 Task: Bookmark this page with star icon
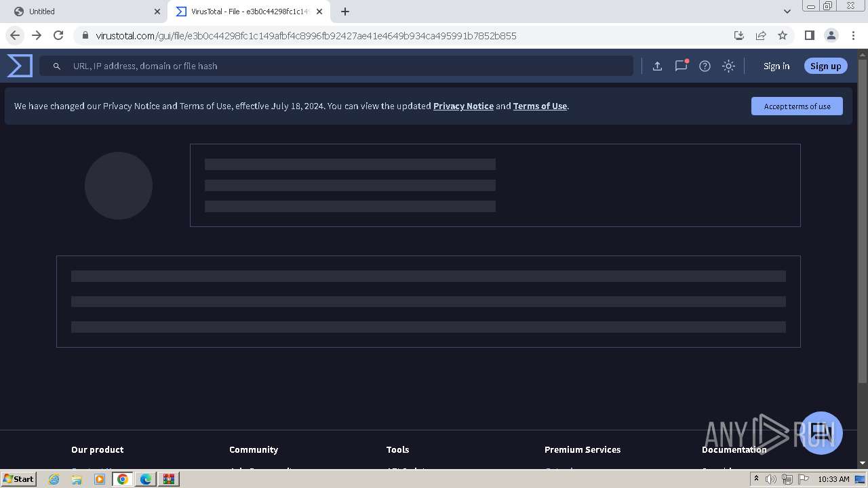tap(783, 35)
